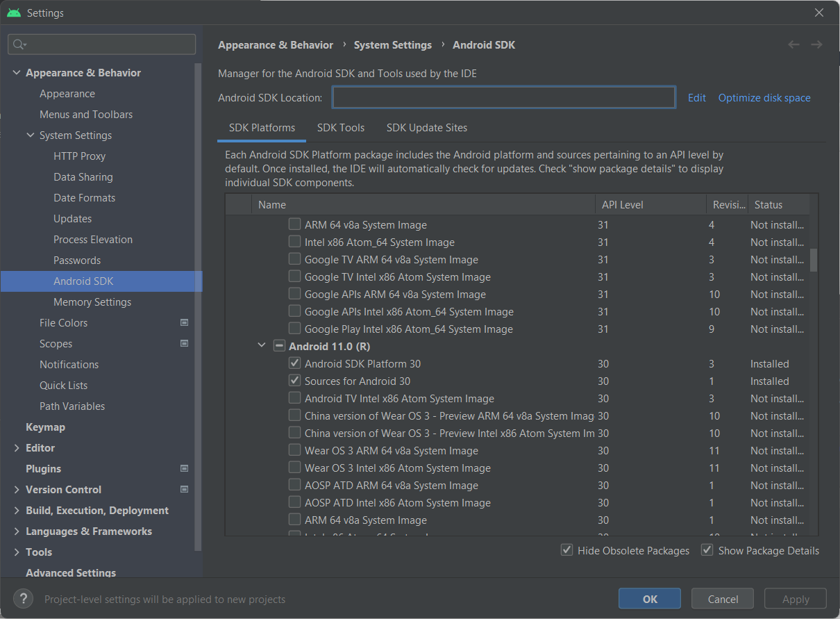
Task: Click Optimize disk space link
Action: 764,97
